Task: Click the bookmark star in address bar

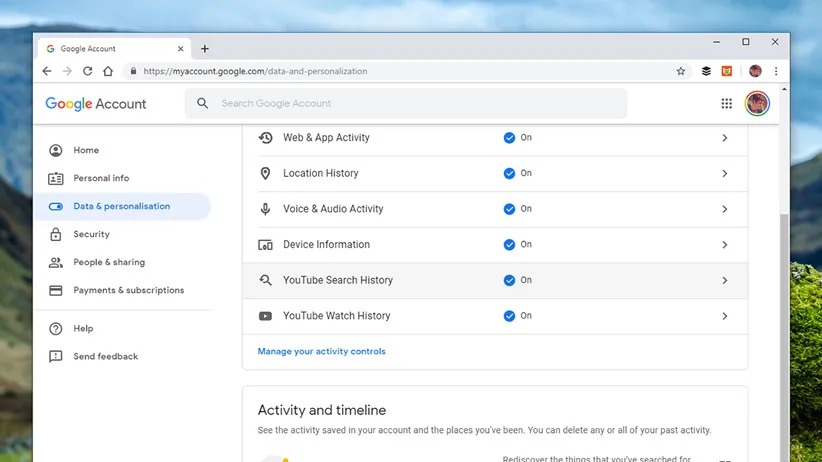Action: (x=681, y=71)
